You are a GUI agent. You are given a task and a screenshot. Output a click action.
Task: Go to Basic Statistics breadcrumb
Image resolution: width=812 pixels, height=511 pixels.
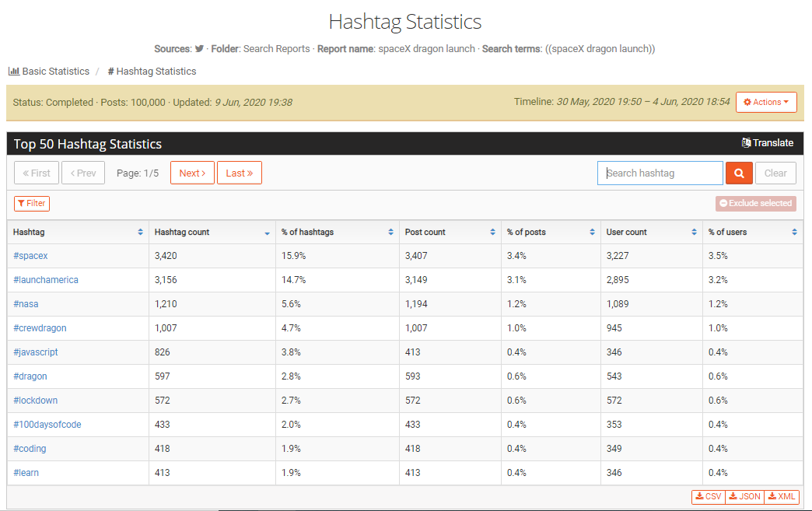click(49, 72)
